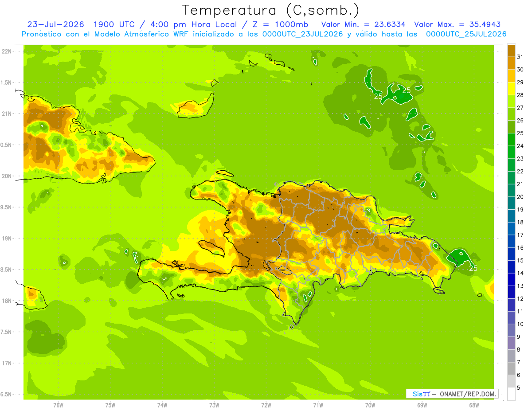Click the '8.5N' latitude label

pos(7,270)
